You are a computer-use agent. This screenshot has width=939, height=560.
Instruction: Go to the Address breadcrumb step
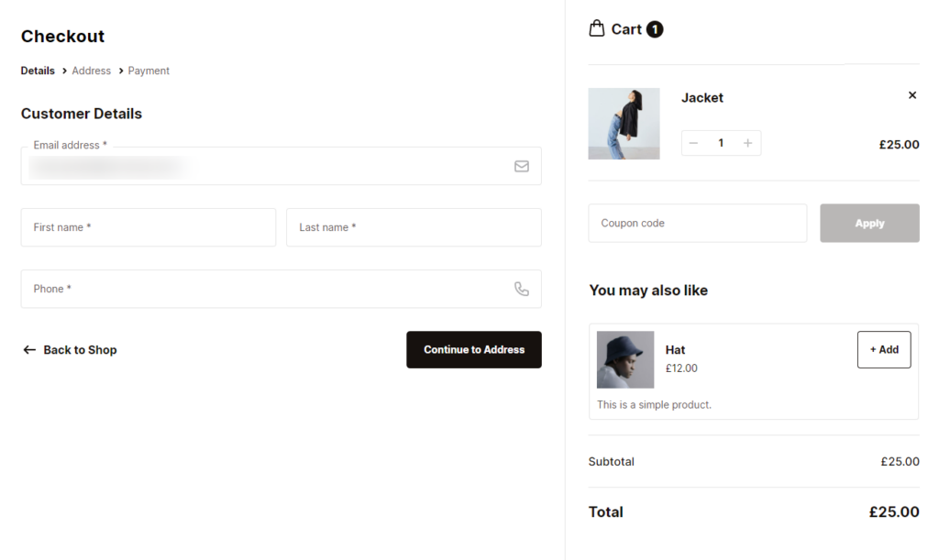pos(92,71)
